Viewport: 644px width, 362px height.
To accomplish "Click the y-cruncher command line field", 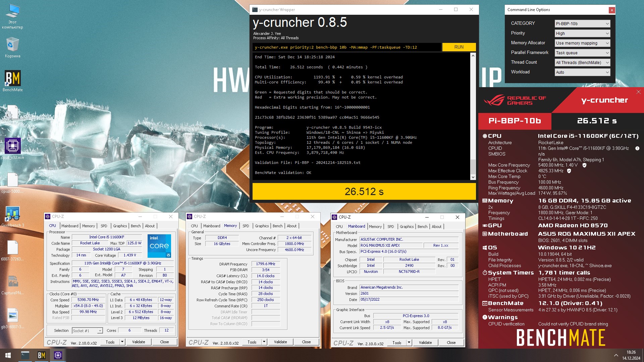I will tap(346, 47).
